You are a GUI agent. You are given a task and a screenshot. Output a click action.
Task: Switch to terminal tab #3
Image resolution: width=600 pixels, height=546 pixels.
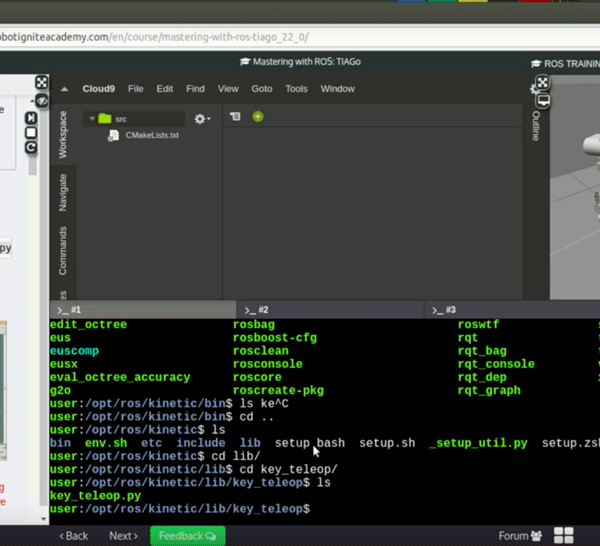point(512,310)
